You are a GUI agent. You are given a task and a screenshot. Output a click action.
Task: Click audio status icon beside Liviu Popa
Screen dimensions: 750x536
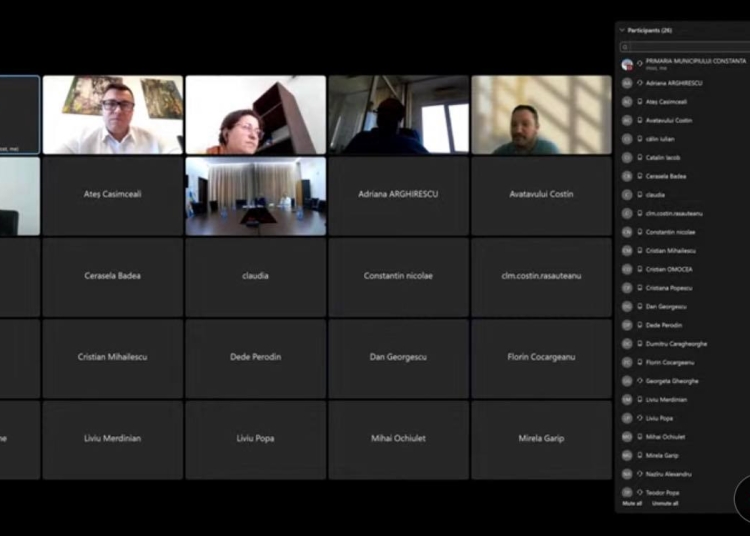click(x=640, y=418)
